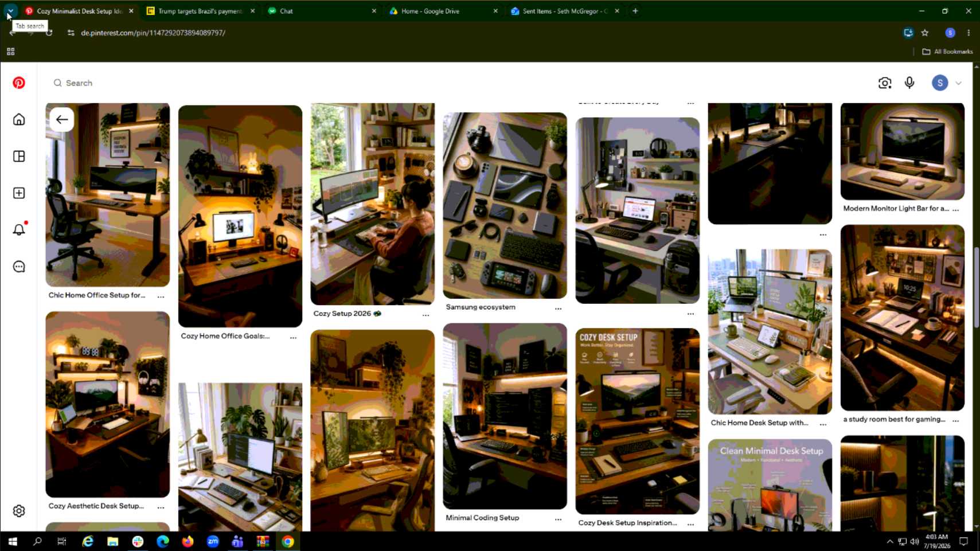Open more options for Chic Home Office Setup pin

[x=161, y=296]
